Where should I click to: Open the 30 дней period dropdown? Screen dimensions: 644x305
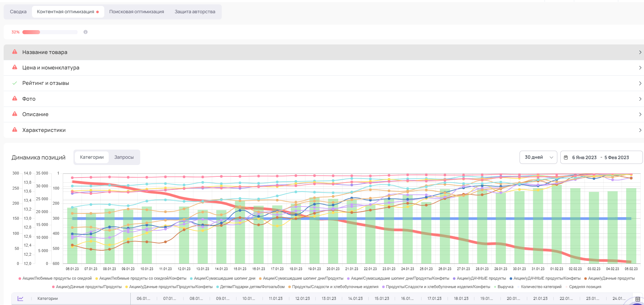(x=538, y=157)
